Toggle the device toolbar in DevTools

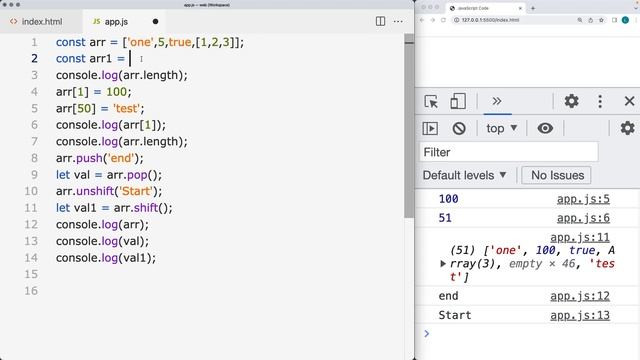click(x=458, y=101)
